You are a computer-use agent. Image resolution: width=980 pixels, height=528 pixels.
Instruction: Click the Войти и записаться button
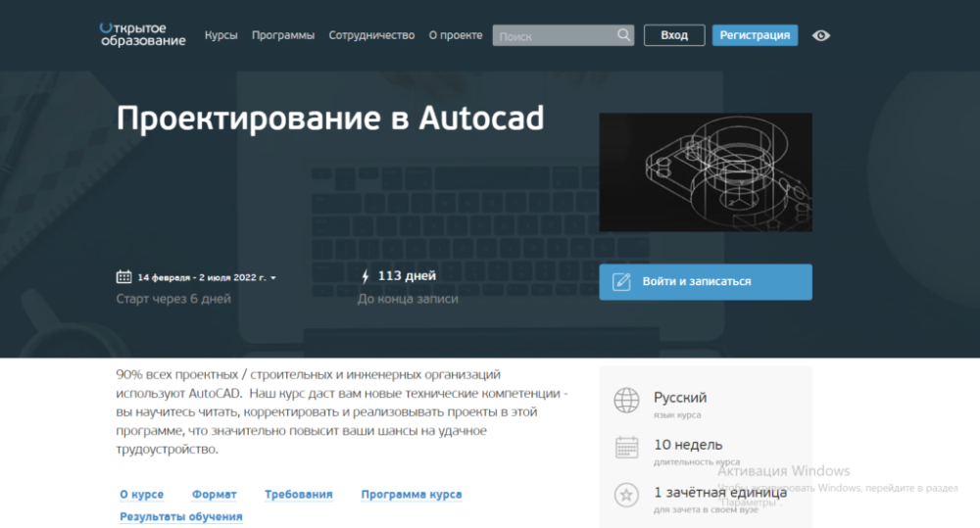click(x=706, y=282)
